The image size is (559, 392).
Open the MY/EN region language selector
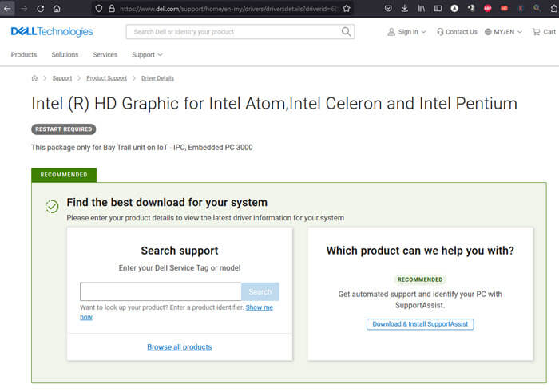503,32
